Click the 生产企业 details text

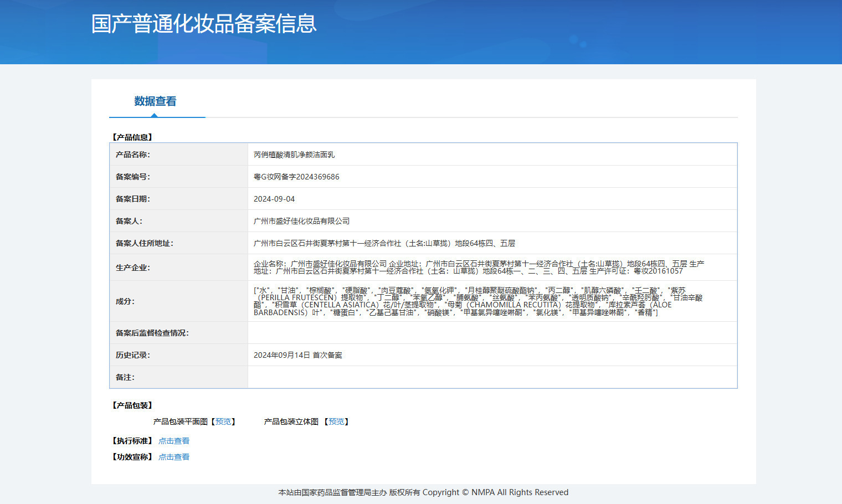pos(479,268)
